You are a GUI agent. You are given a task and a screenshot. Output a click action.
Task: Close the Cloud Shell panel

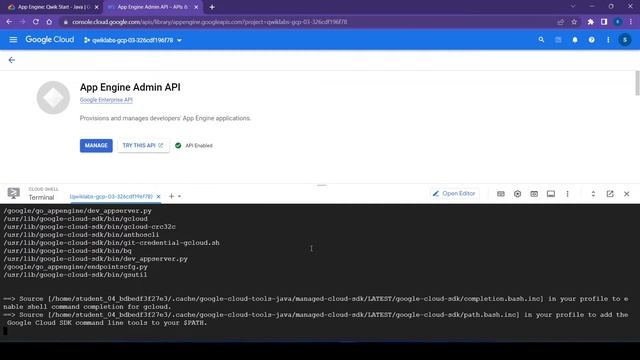click(627, 194)
